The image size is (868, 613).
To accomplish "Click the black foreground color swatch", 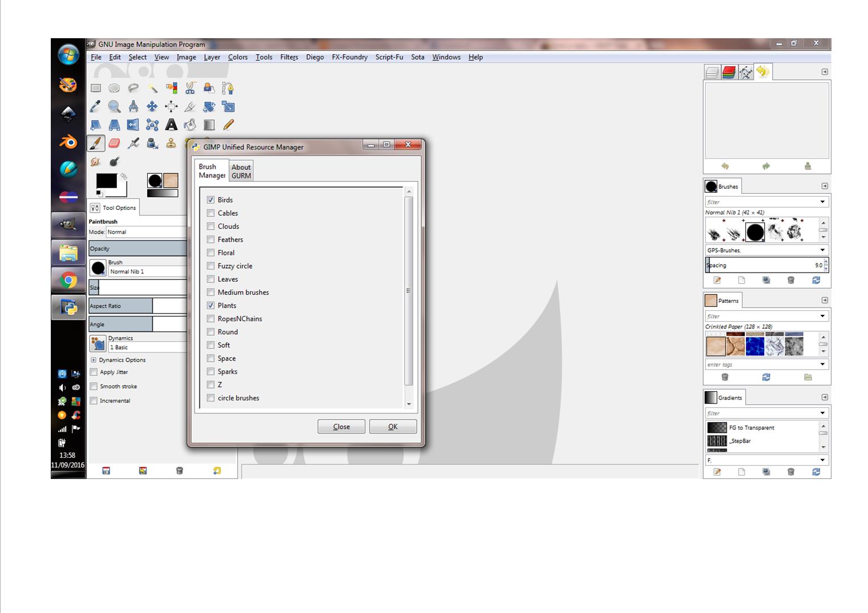I will (x=106, y=181).
